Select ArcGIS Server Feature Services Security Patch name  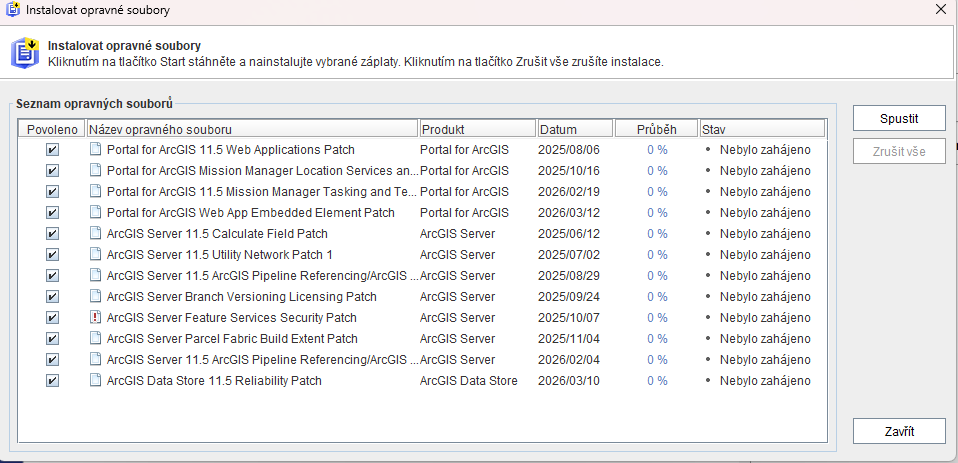tap(232, 318)
